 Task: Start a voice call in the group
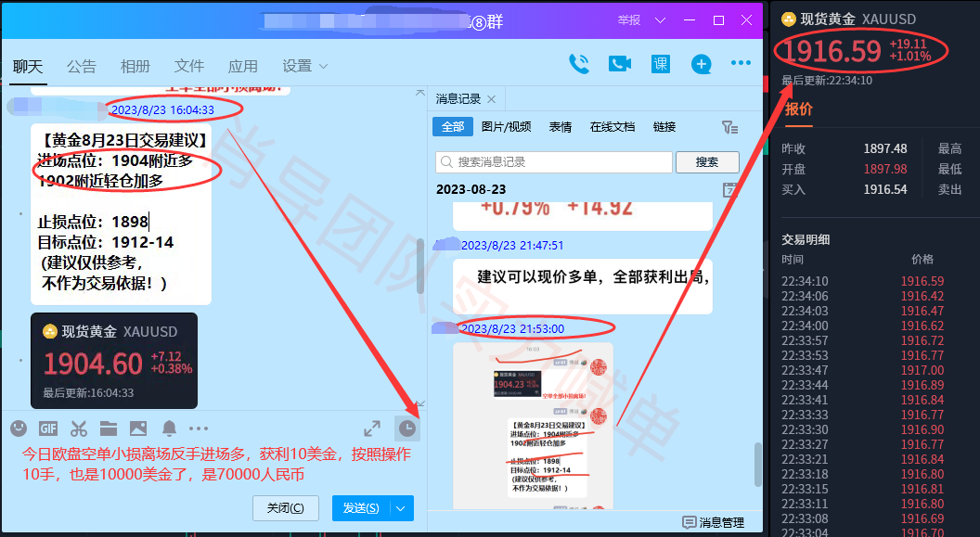(x=579, y=64)
